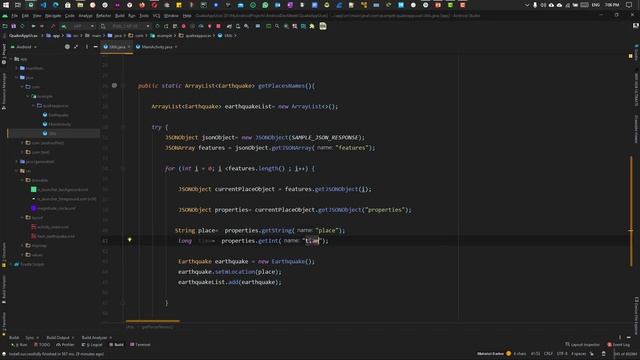Collapse the app module node arrow
Screen dimensions: 640x360
(11, 59)
